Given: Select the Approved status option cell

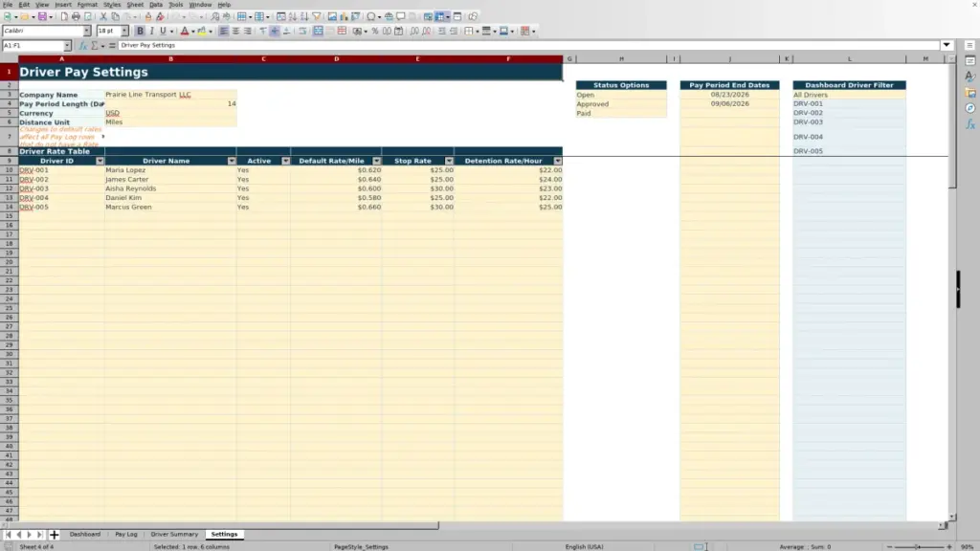Looking at the screenshot, I should pyautogui.click(x=621, y=104).
